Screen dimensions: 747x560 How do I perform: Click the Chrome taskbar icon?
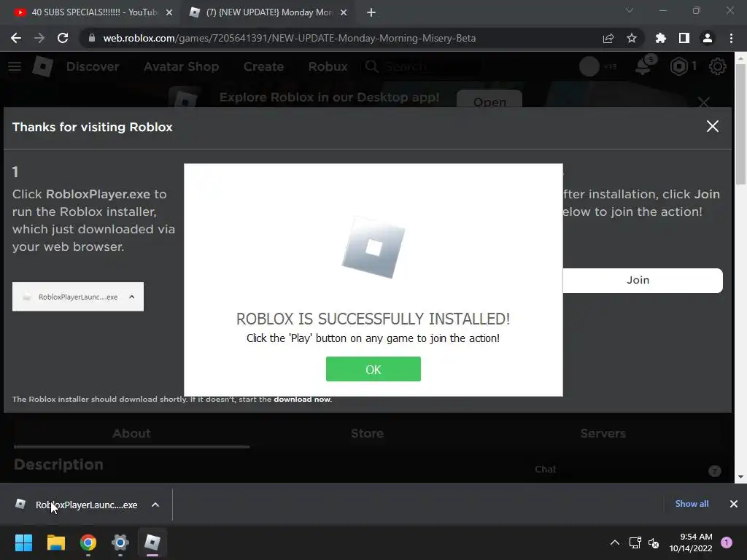click(x=88, y=542)
